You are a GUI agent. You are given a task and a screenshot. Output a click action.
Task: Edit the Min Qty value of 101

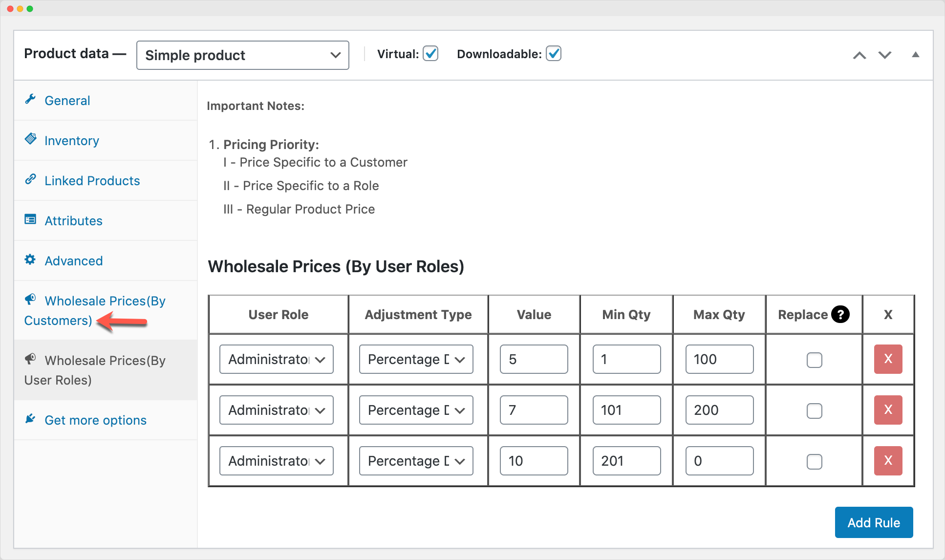click(626, 410)
